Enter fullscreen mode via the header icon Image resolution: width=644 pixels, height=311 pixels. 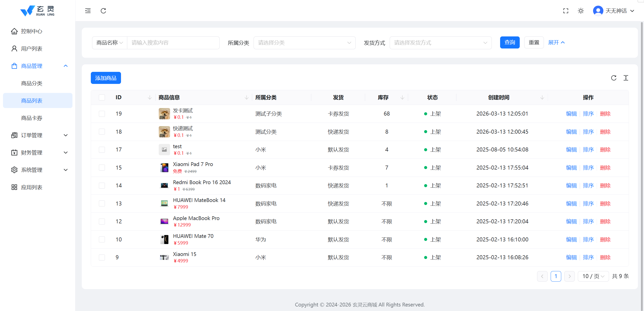[x=566, y=11]
